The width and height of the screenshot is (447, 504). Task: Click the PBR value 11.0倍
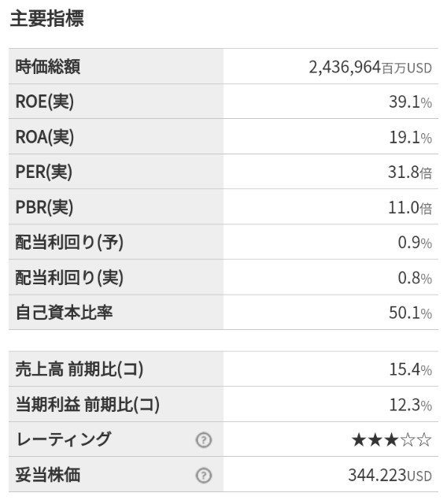pyautogui.click(x=410, y=208)
